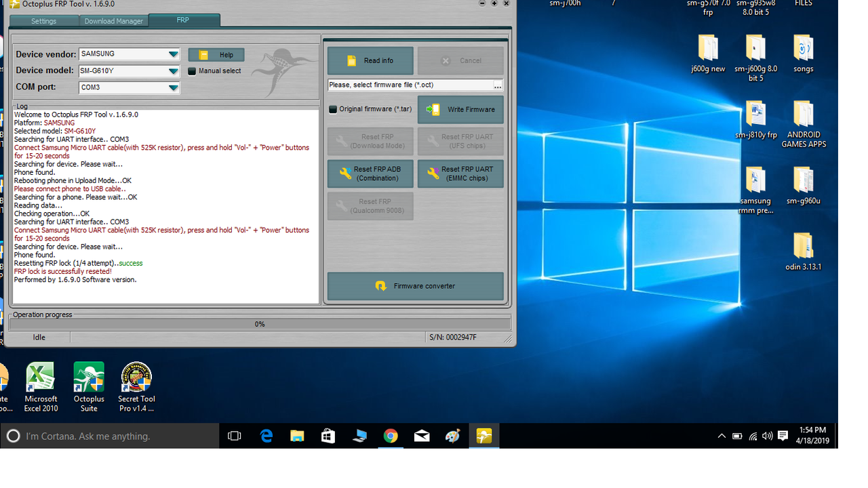Viewport: 868px width, 488px height.
Task: Click the Cortana circle icon
Action: coord(13,436)
